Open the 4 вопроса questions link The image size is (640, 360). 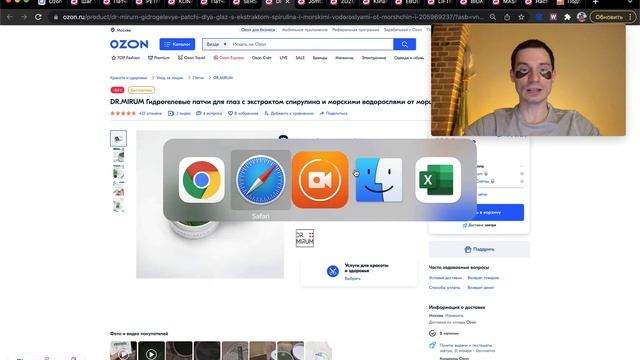(x=209, y=113)
